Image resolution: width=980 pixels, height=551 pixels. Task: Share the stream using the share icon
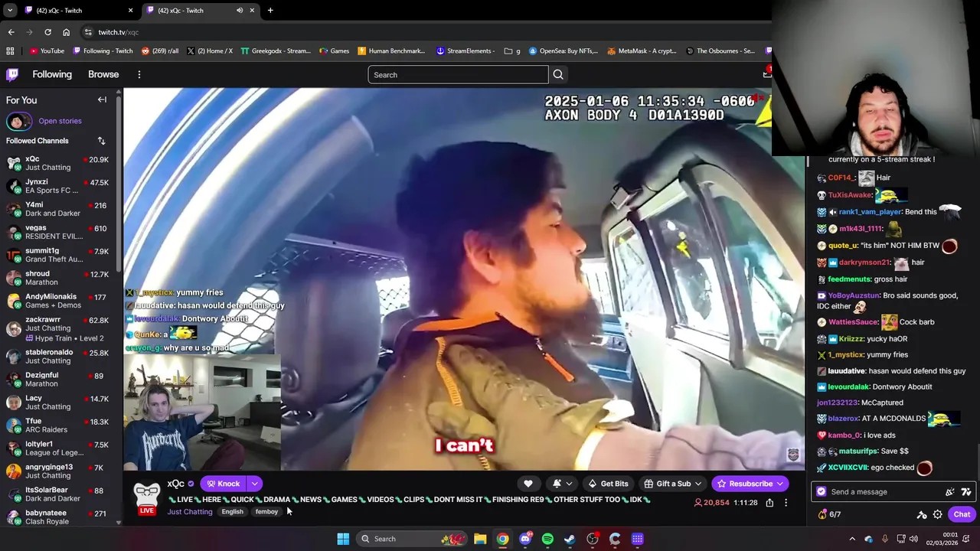[769, 503]
